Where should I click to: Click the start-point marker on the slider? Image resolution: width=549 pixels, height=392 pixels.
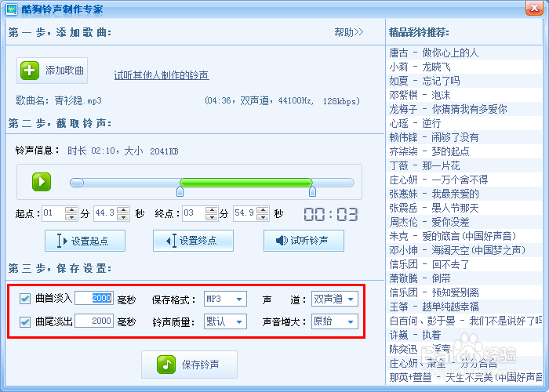pos(180,191)
